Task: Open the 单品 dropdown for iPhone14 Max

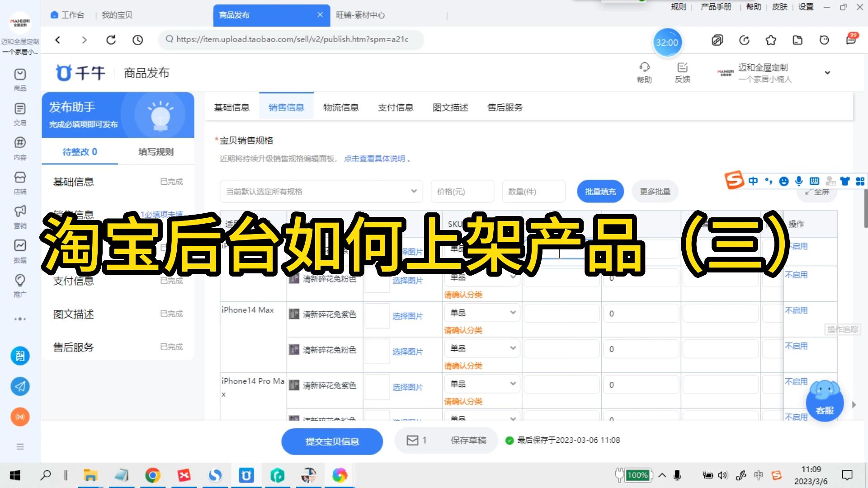Action: click(481, 312)
